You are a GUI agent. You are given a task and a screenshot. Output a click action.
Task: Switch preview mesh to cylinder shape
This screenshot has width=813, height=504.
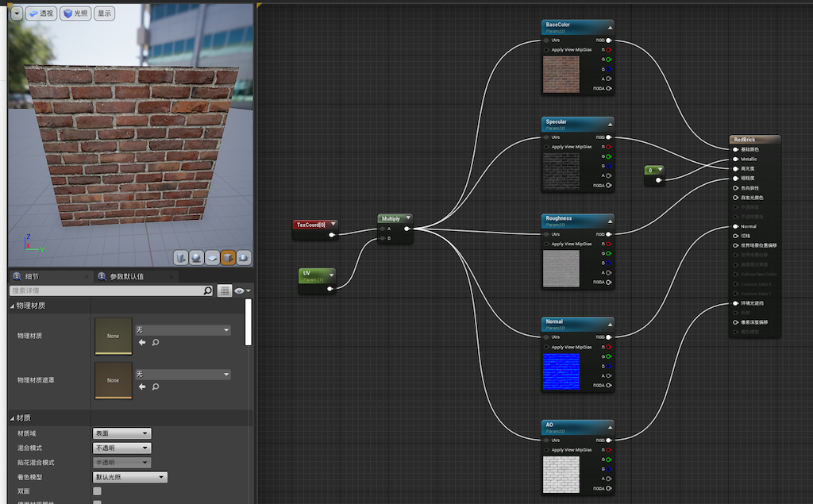point(180,257)
